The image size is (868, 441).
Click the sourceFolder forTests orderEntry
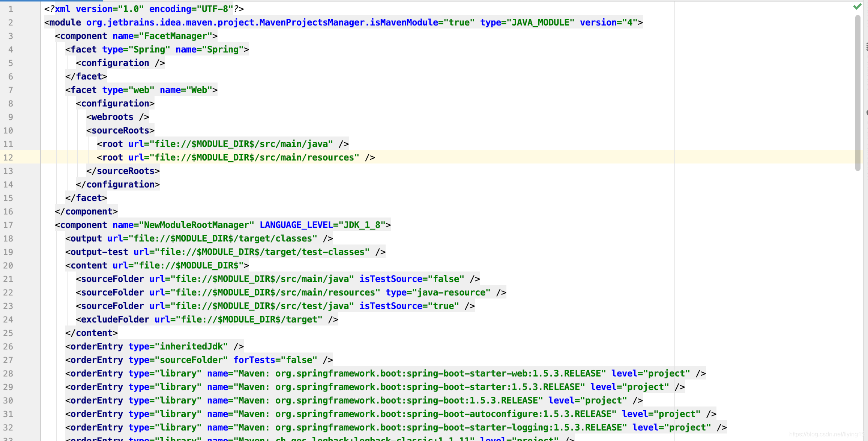199,360
